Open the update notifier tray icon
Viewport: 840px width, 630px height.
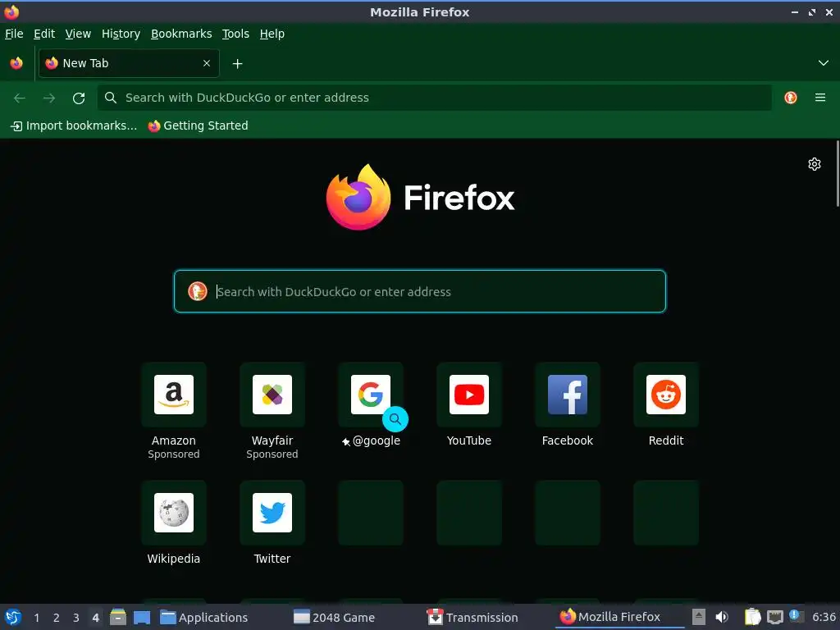pos(797,616)
